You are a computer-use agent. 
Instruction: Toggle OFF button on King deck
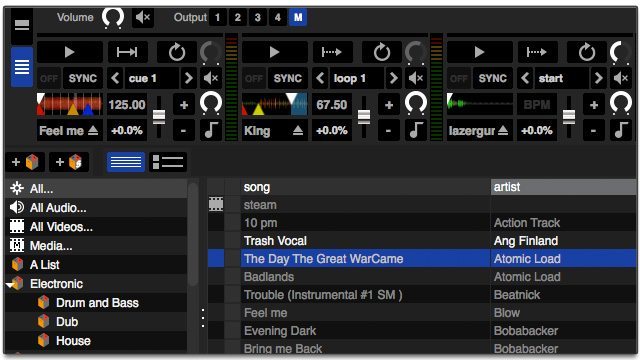pyautogui.click(x=254, y=78)
